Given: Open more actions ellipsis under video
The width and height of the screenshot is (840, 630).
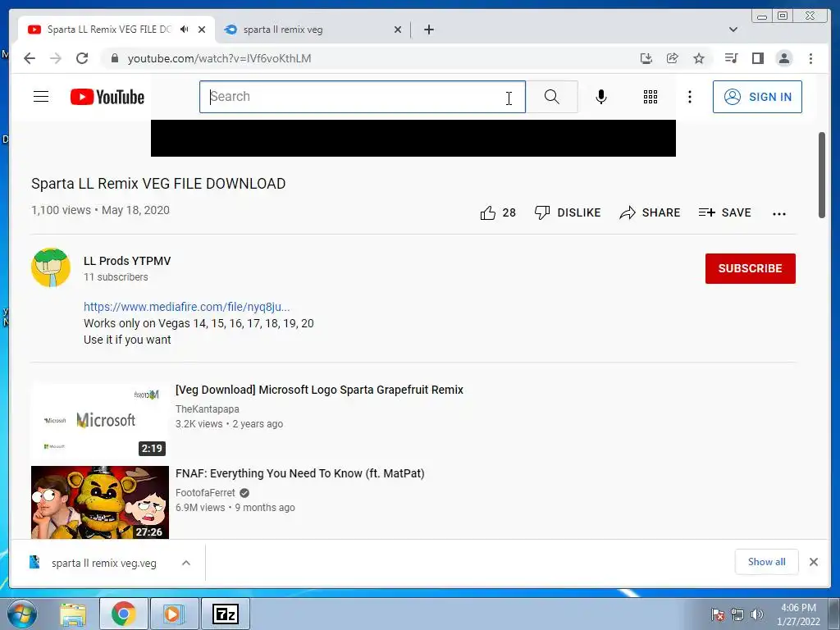Looking at the screenshot, I should (779, 214).
